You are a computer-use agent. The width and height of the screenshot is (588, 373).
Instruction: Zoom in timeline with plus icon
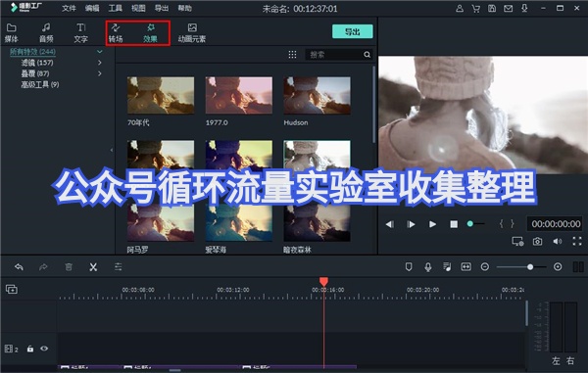(558, 266)
